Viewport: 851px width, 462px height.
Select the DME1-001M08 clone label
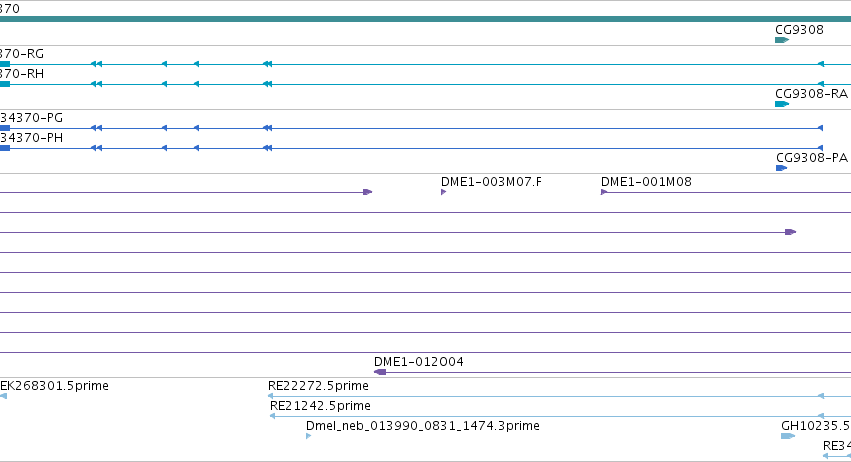646,182
